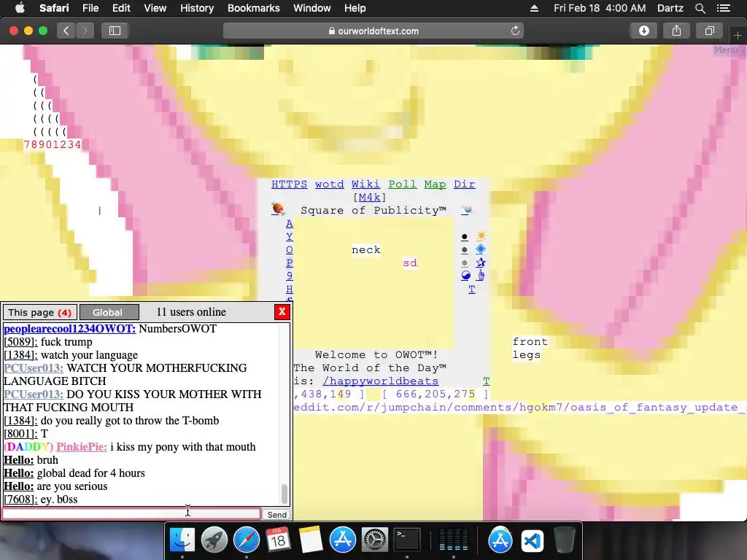Viewport: 747px width, 560px height.
Task: Open the History menu
Action: coord(197,8)
